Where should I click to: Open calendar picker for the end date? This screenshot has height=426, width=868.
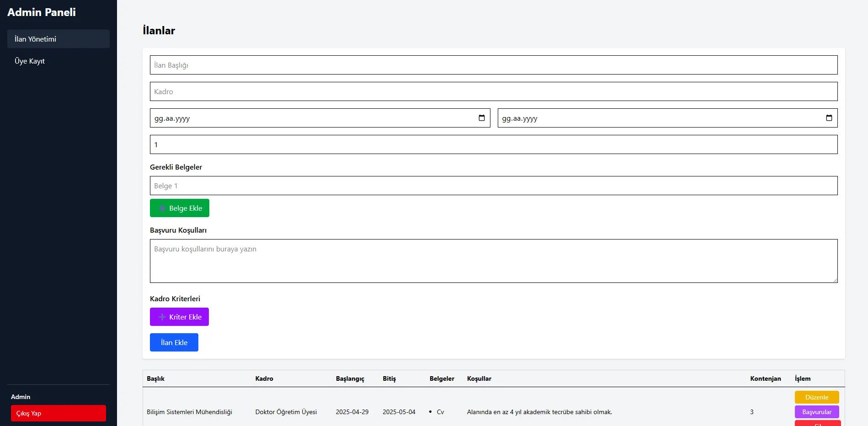(829, 118)
